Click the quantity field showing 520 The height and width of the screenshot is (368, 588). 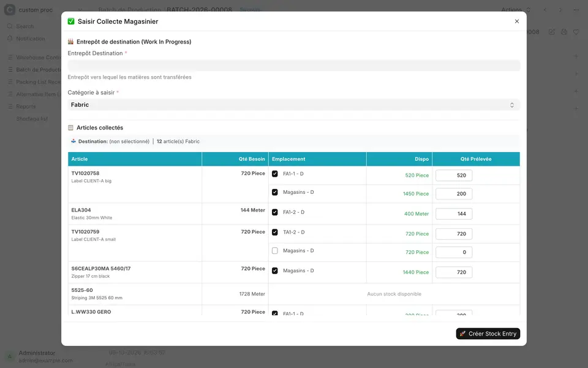[454, 175]
